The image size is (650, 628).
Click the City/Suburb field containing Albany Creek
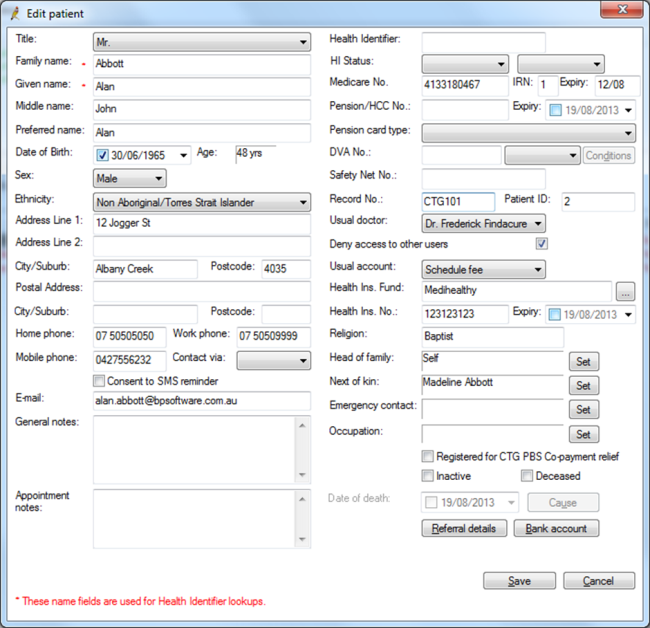pyautogui.click(x=145, y=269)
